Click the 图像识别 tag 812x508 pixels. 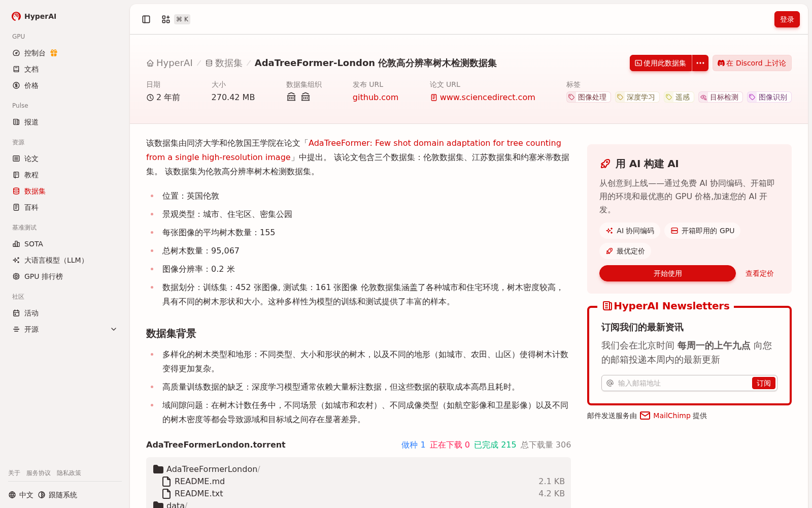769,97
